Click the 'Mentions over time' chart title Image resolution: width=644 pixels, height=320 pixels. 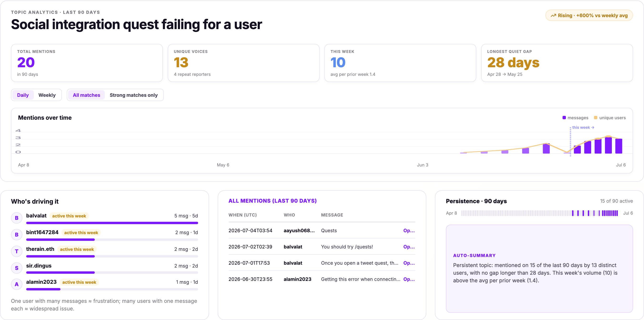[45, 118]
